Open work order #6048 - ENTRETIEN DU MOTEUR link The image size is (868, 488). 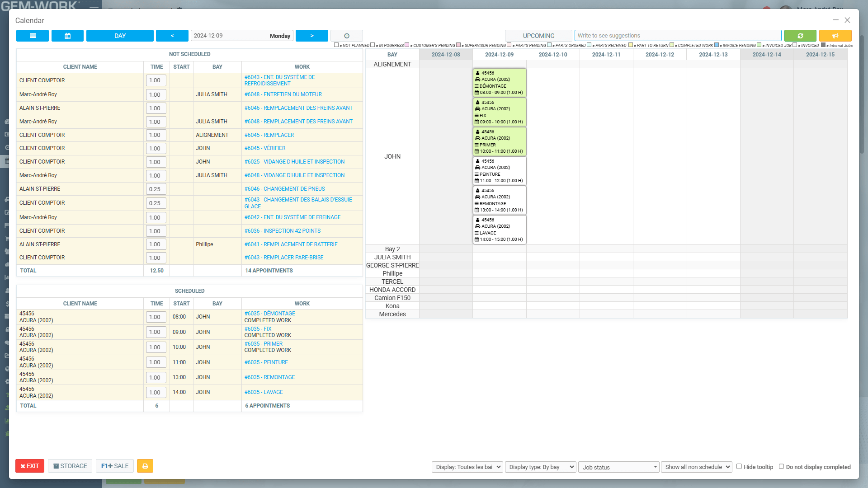coord(283,94)
